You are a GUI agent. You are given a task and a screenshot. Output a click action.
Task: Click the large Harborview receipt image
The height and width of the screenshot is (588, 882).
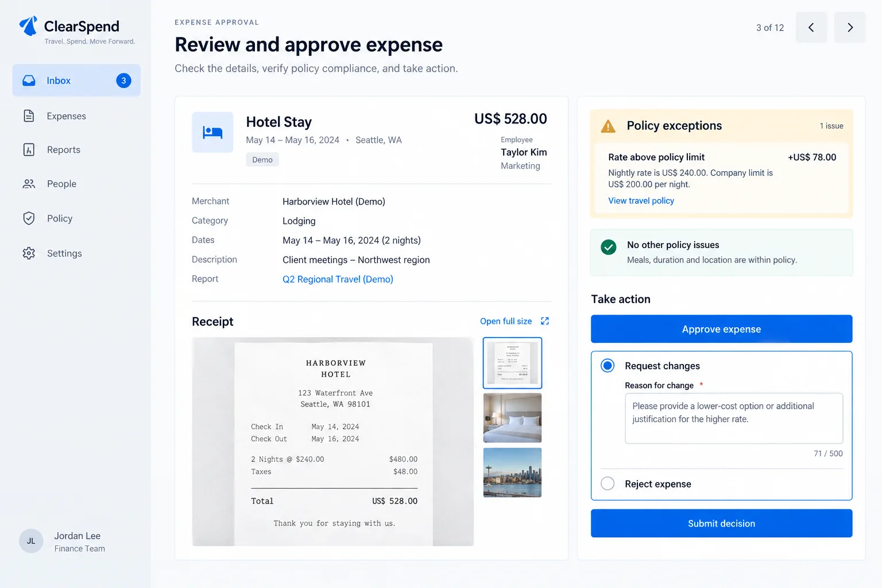tap(333, 442)
